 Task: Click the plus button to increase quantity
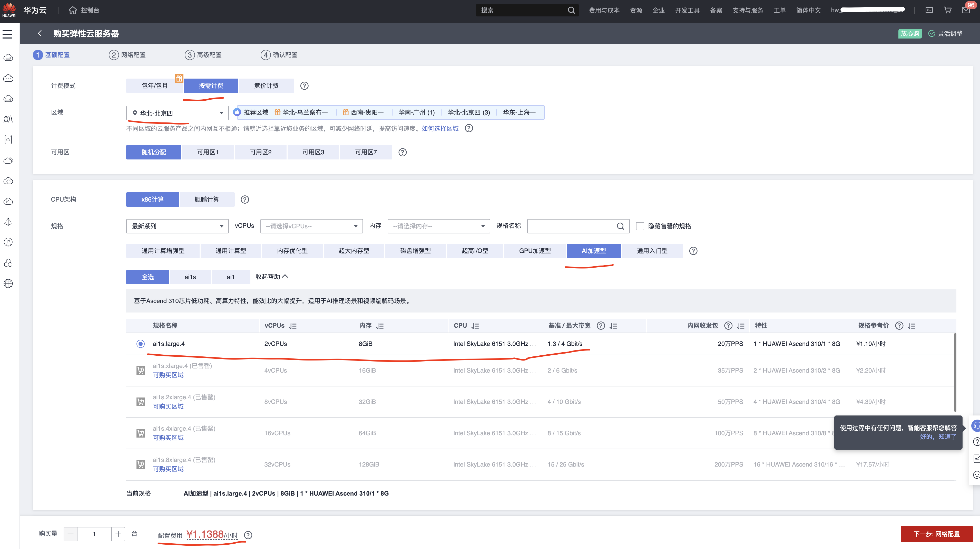[118, 534]
